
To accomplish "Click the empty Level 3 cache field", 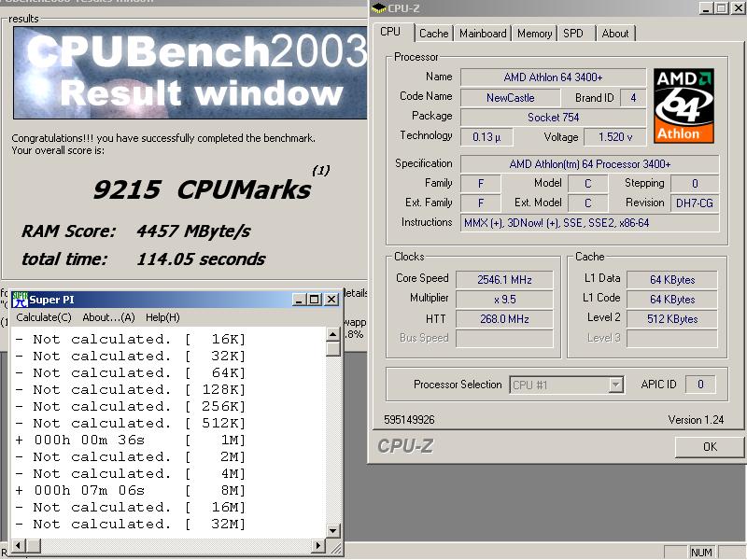I will point(672,339).
